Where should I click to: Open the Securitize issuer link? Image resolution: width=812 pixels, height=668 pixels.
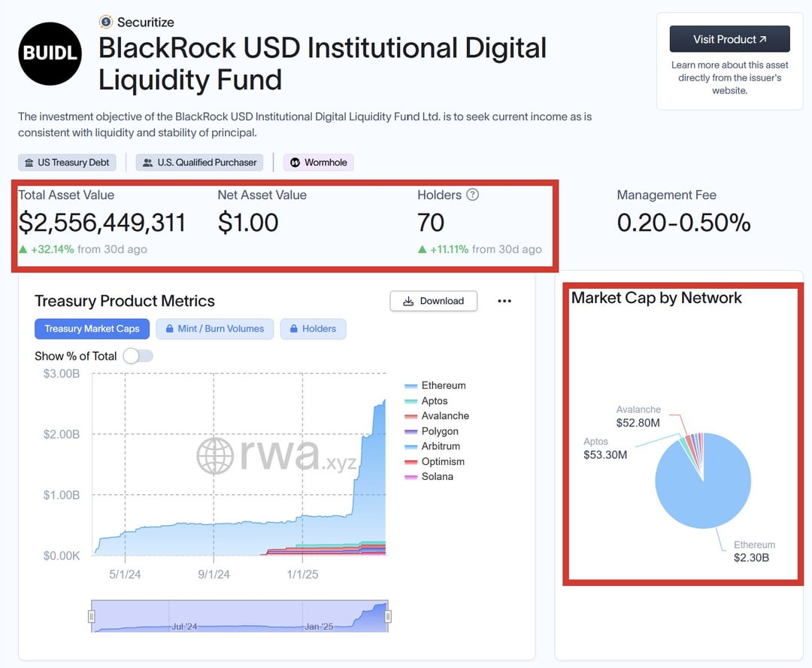(146, 23)
